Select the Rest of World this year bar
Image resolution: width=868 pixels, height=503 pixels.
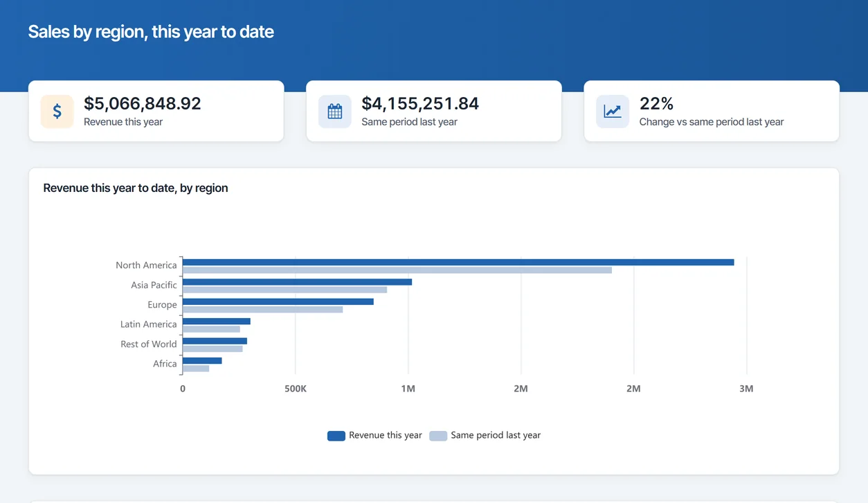(215, 341)
